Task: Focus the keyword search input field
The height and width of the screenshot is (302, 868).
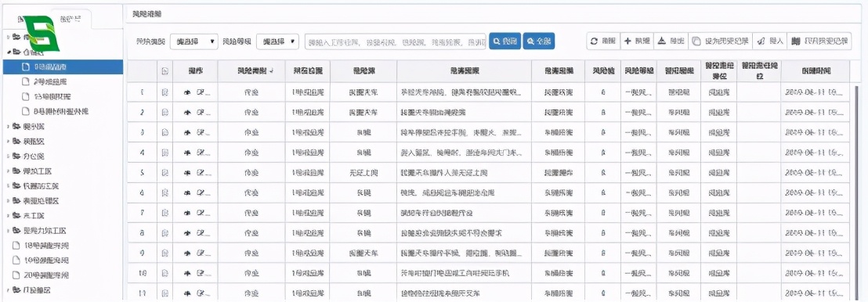Action: pyautogui.click(x=396, y=41)
